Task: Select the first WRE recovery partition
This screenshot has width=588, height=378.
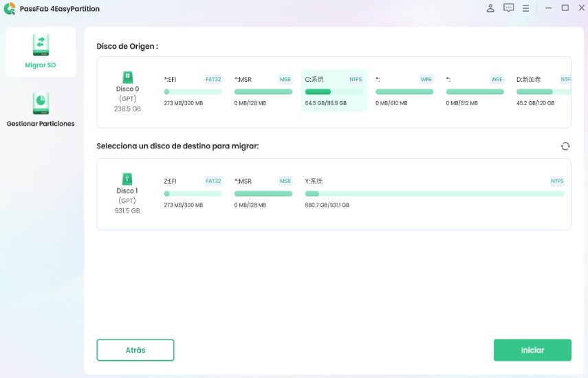Action: [404, 91]
